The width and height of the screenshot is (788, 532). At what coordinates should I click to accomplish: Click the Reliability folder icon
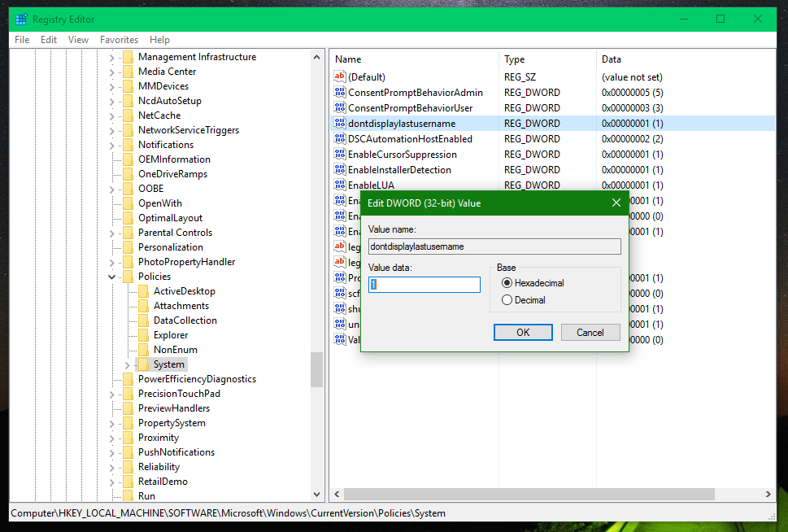tap(128, 467)
